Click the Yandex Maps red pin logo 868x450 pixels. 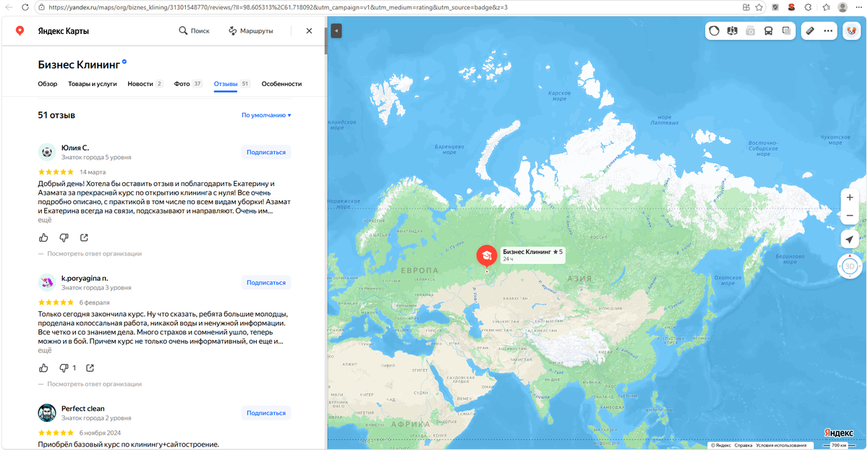20,31
